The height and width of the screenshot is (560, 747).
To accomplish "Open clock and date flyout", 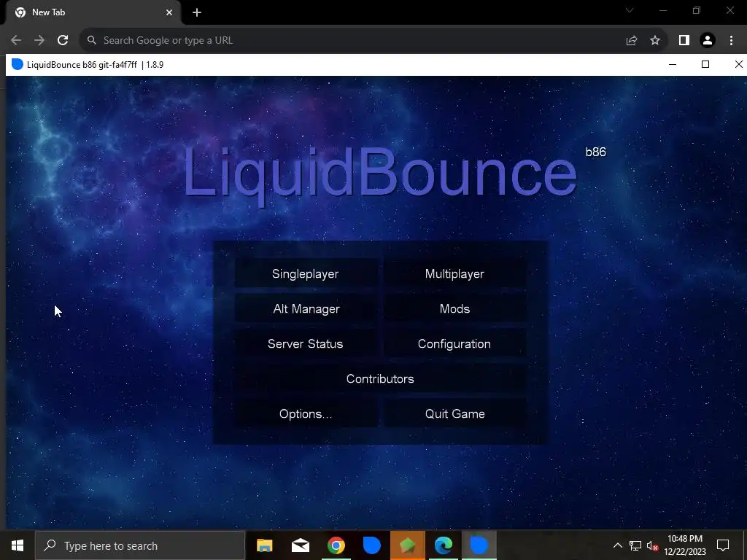I will tap(685, 545).
